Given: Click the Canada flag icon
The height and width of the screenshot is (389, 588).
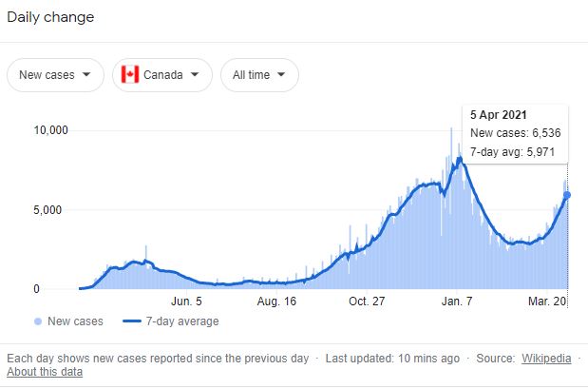Looking at the screenshot, I should tap(130, 74).
